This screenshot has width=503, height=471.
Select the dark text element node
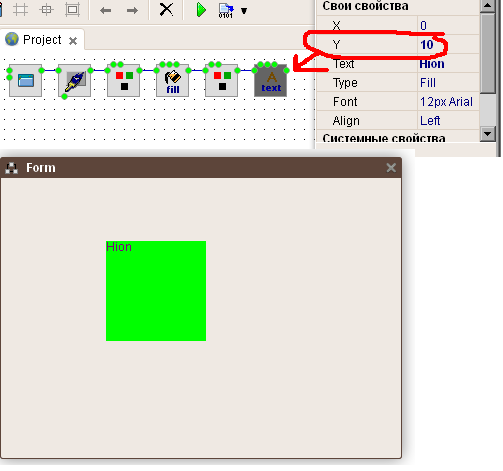click(x=271, y=81)
